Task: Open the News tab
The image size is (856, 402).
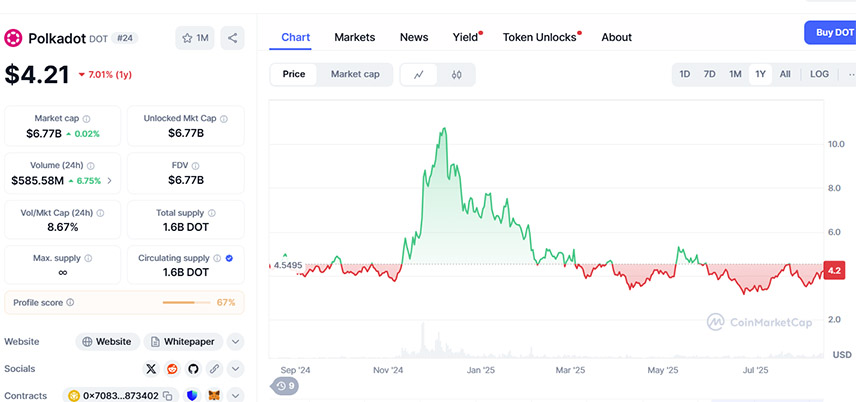Action: pos(414,37)
